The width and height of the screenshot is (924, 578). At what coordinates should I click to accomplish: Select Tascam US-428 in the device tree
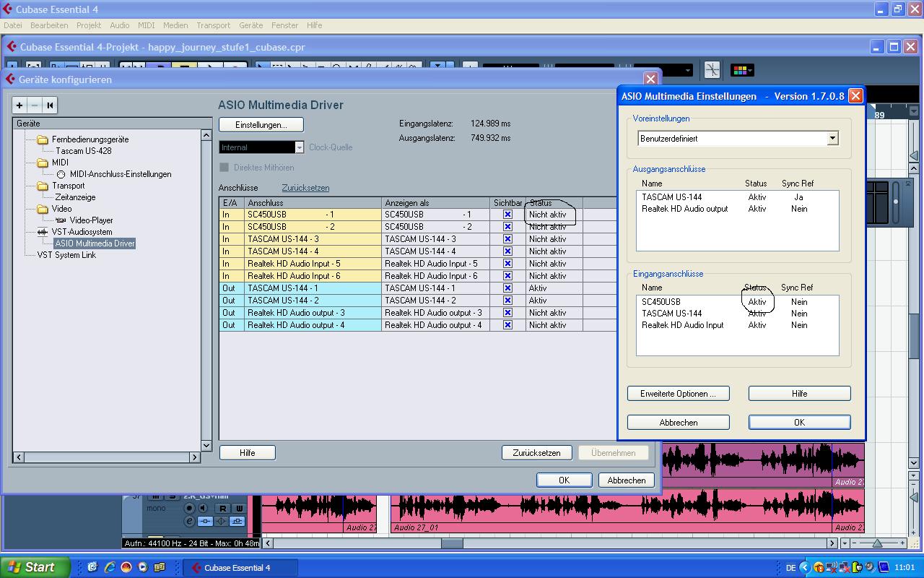pyautogui.click(x=83, y=151)
